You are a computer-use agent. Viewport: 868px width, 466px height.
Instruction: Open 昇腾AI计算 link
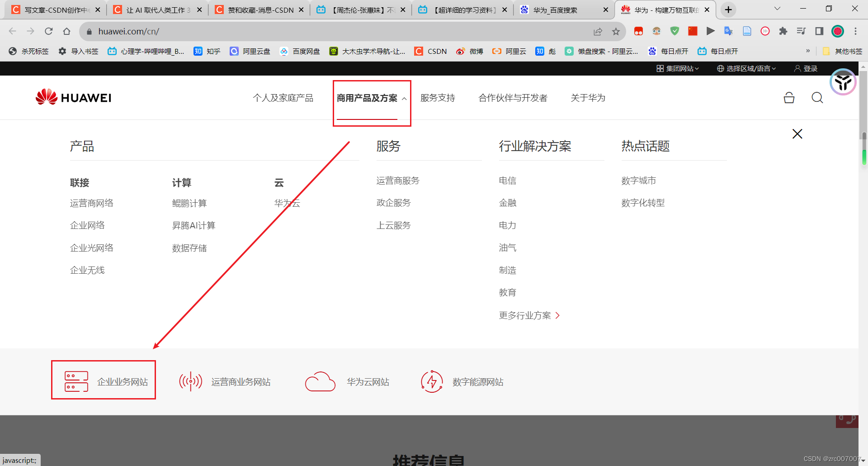(194, 225)
